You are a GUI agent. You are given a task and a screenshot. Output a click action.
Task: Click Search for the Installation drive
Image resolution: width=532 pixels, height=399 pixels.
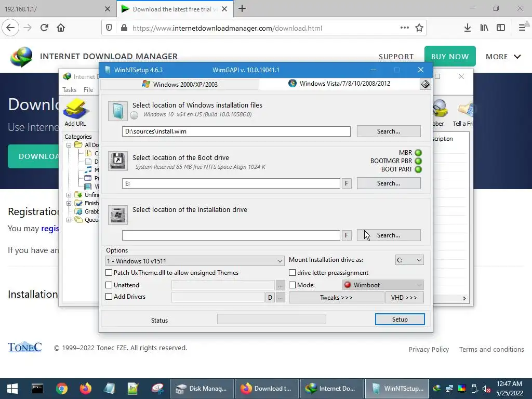pos(389,235)
